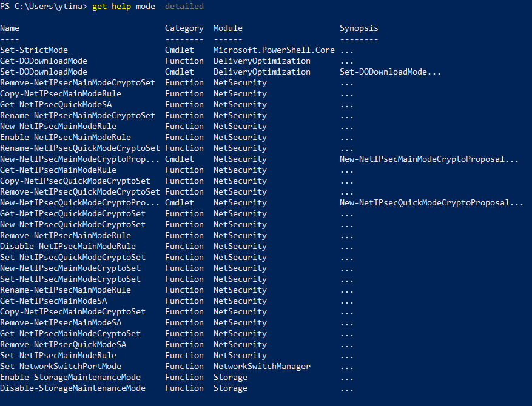Click the 'Name' column header
532x406 pixels.
(x=10, y=28)
